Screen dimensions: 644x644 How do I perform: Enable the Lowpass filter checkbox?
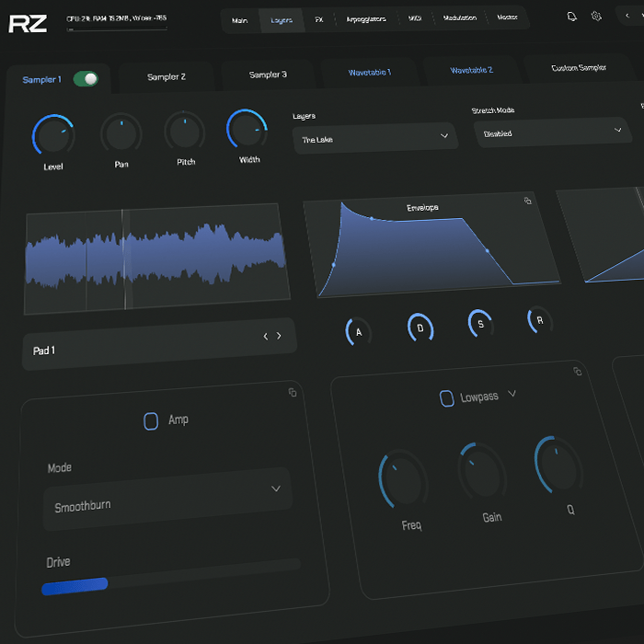click(446, 398)
